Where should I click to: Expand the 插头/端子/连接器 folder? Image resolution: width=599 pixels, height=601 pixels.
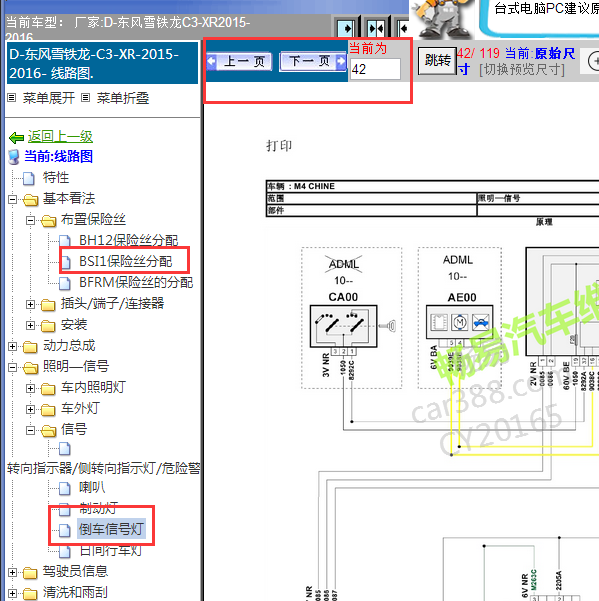pyautogui.click(x=30, y=304)
